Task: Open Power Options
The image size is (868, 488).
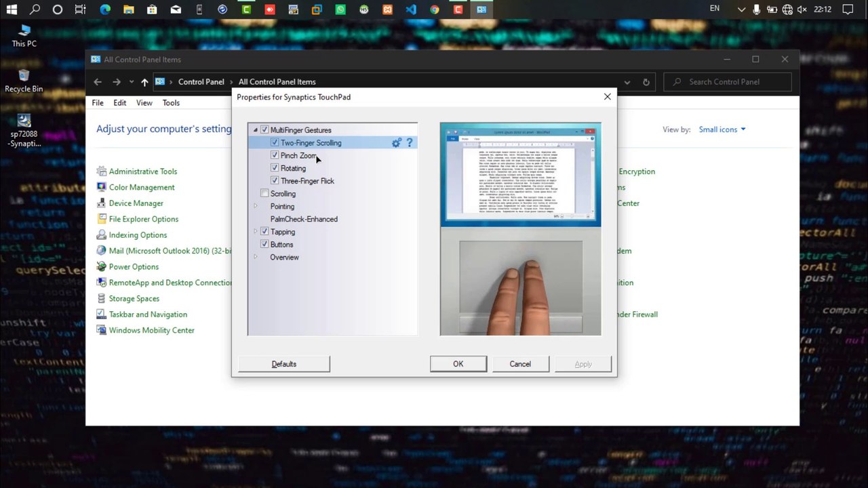Action: [134, 267]
